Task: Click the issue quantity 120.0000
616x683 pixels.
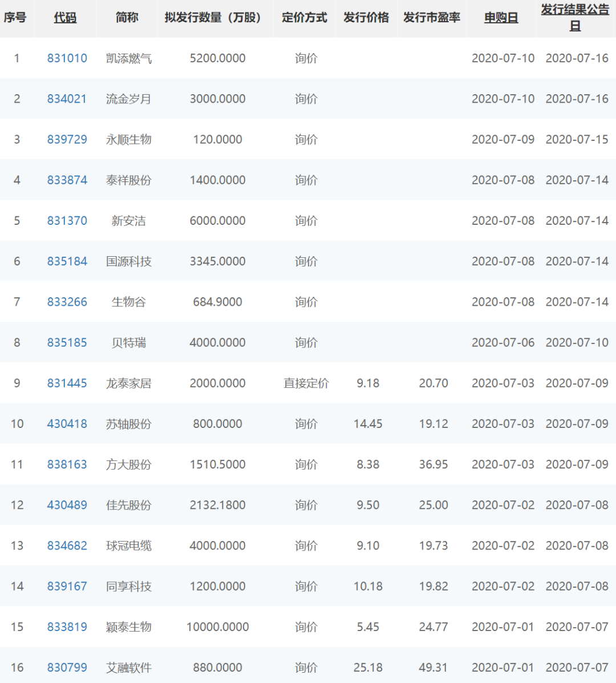Action: (218, 139)
